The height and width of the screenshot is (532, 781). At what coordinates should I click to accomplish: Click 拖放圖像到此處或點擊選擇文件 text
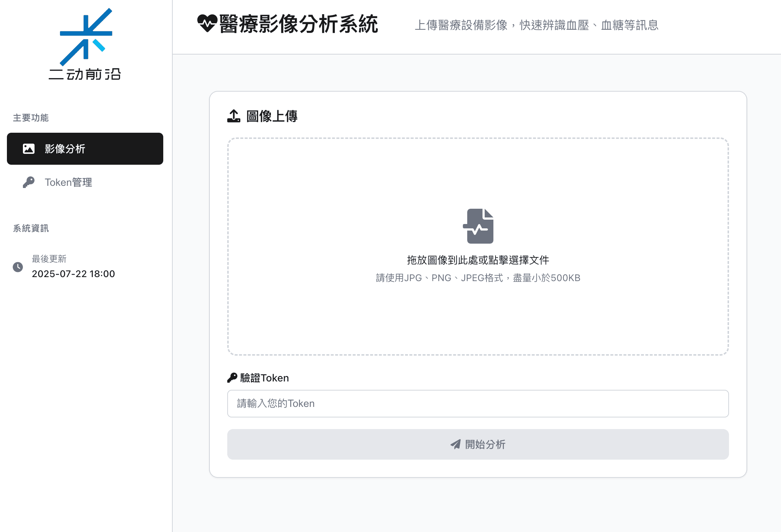tap(478, 260)
